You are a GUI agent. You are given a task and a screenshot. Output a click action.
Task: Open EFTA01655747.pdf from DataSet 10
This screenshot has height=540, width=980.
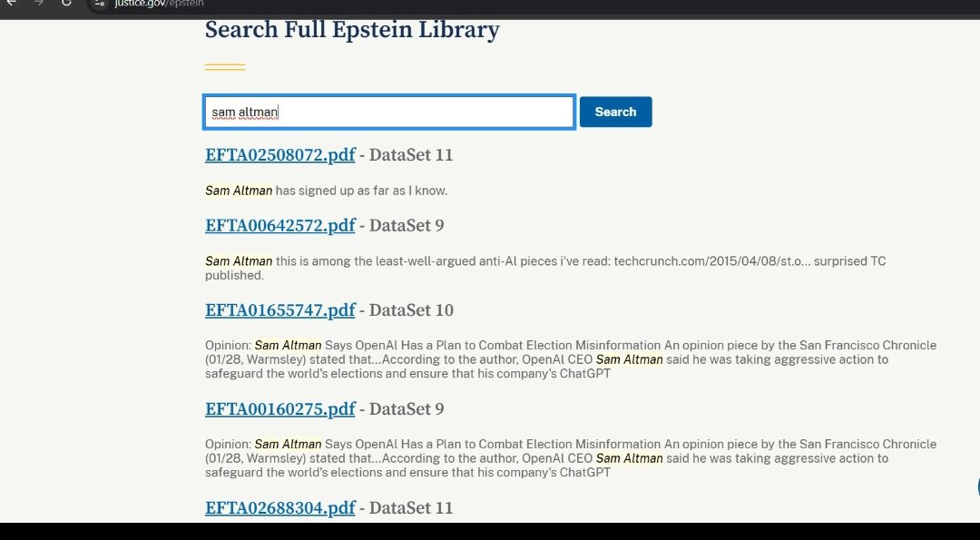(280, 310)
